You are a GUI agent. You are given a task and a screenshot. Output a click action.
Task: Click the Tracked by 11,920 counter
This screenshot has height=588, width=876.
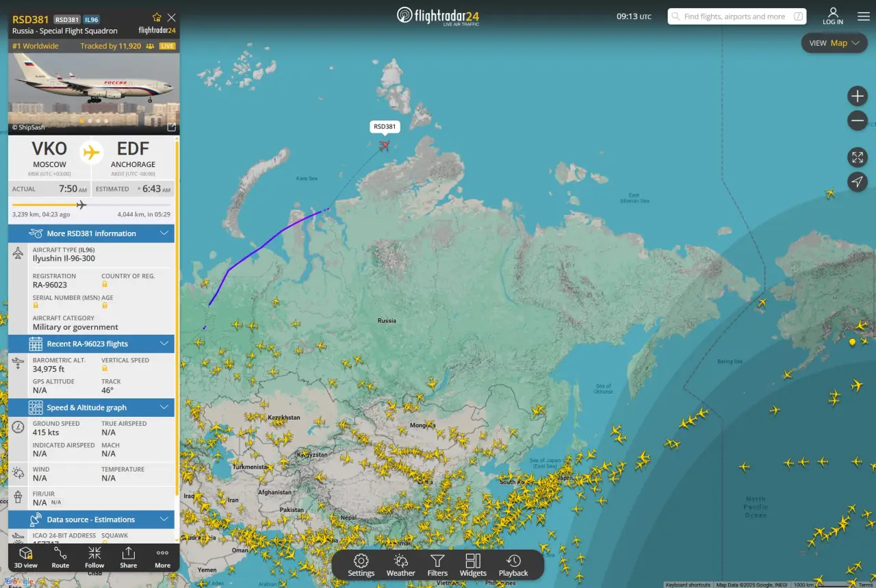pos(117,46)
